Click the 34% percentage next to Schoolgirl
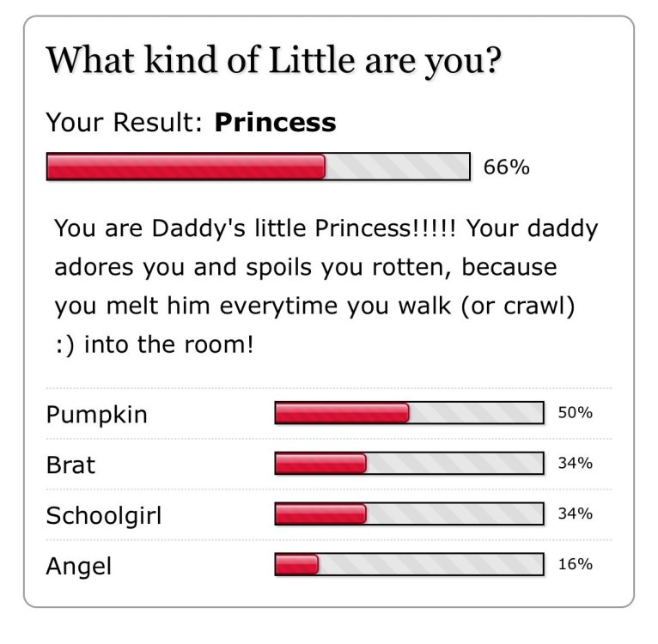This screenshot has height=644, width=658. pyautogui.click(x=575, y=513)
